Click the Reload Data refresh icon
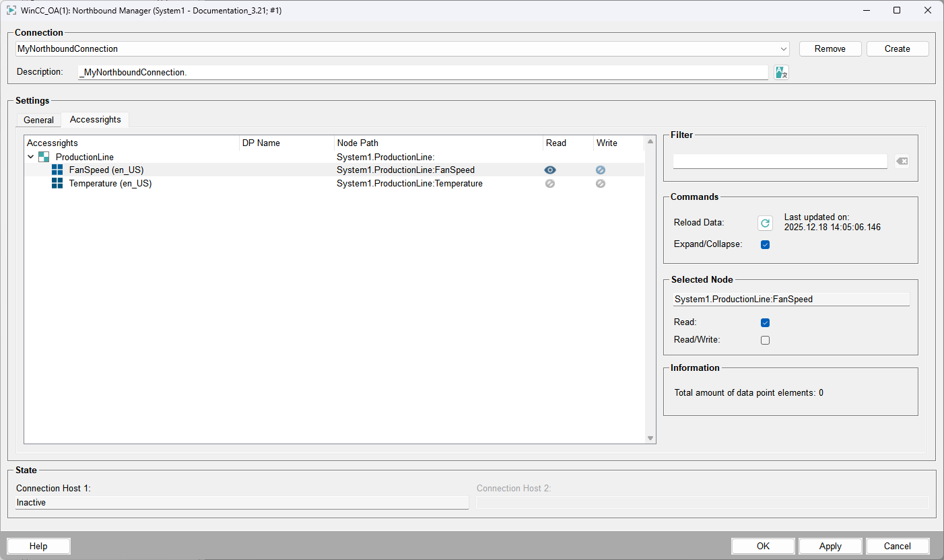Image resolution: width=944 pixels, height=560 pixels. pyautogui.click(x=765, y=223)
